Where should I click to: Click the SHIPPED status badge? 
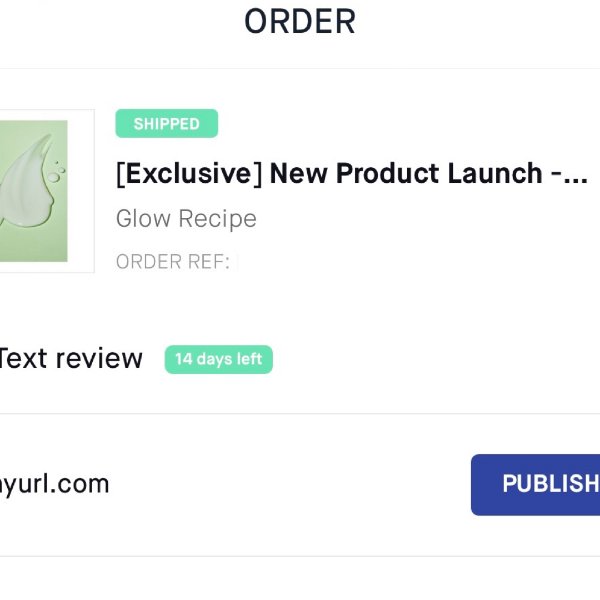tap(166, 124)
